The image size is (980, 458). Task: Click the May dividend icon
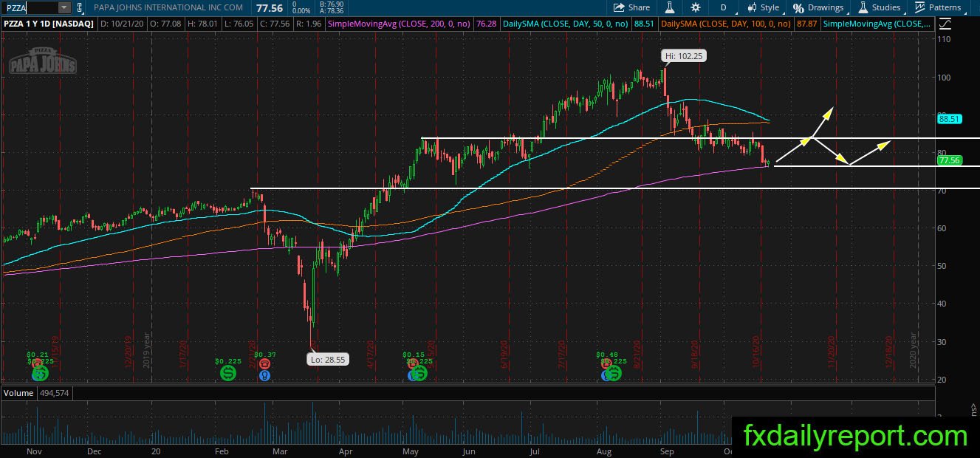pyautogui.click(x=419, y=374)
